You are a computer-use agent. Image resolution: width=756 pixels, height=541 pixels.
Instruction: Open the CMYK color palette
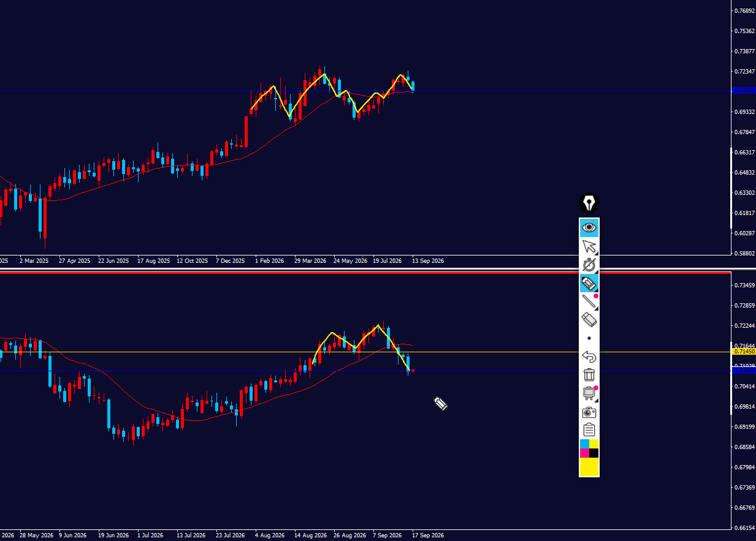589,448
